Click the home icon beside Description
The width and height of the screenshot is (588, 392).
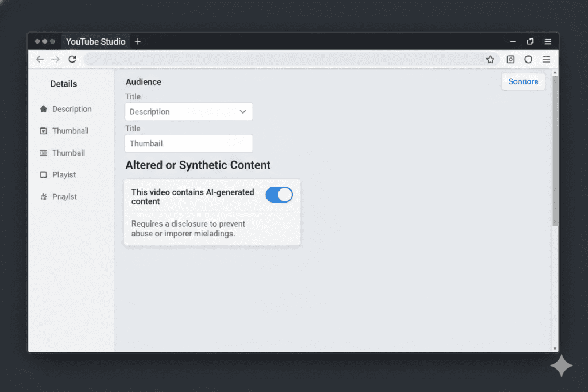[43, 109]
